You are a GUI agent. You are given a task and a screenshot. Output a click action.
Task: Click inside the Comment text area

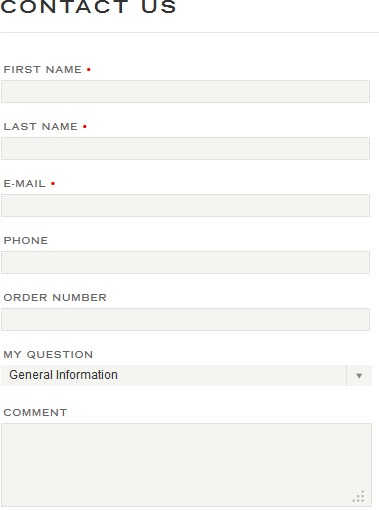(186, 465)
